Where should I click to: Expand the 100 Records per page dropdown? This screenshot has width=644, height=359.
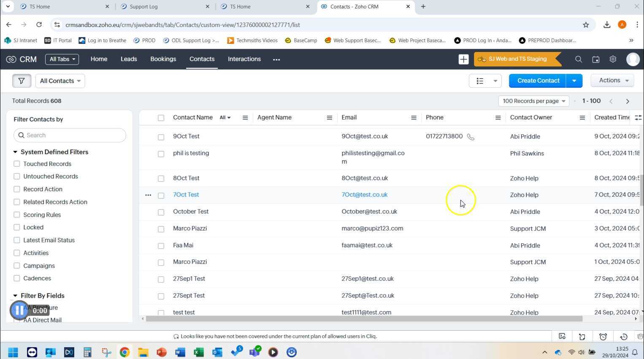point(533,101)
